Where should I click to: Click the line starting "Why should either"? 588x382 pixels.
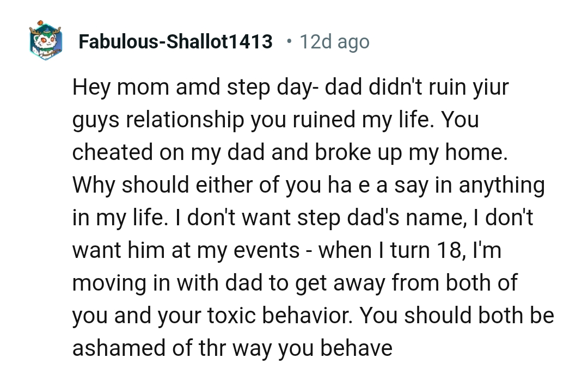pos(308,185)
